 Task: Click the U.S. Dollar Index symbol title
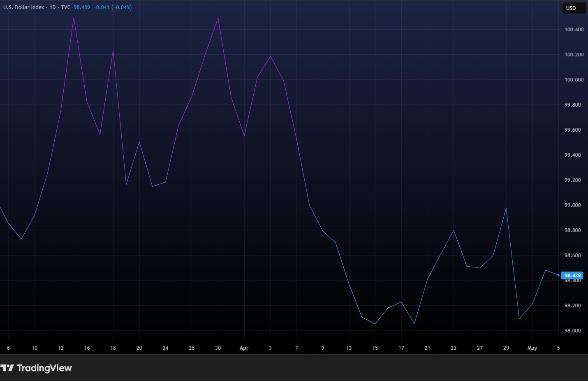(24, 7)
